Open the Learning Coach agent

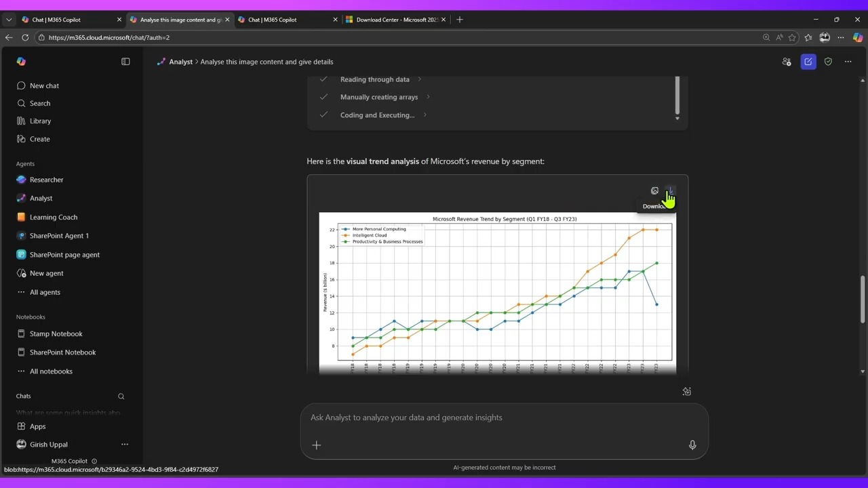coord(53,217)
